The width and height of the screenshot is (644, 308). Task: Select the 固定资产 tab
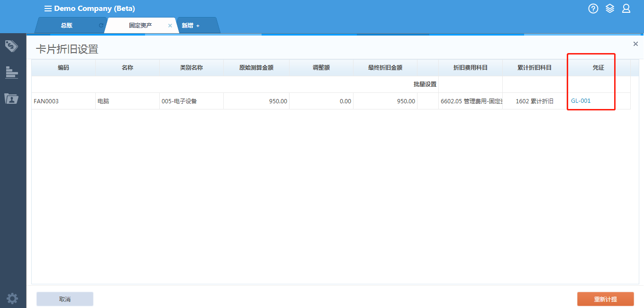click(x=140, y=26)
